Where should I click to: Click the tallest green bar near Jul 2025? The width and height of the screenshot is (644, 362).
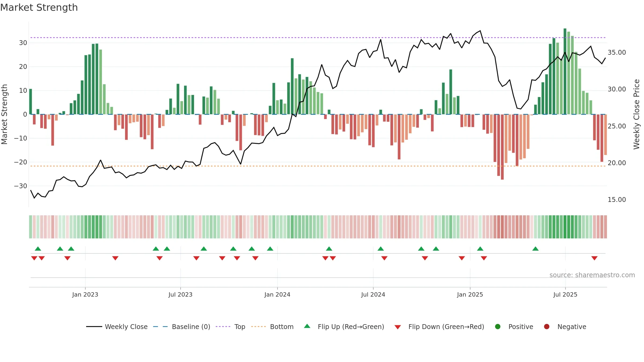(x=565, y=71)
